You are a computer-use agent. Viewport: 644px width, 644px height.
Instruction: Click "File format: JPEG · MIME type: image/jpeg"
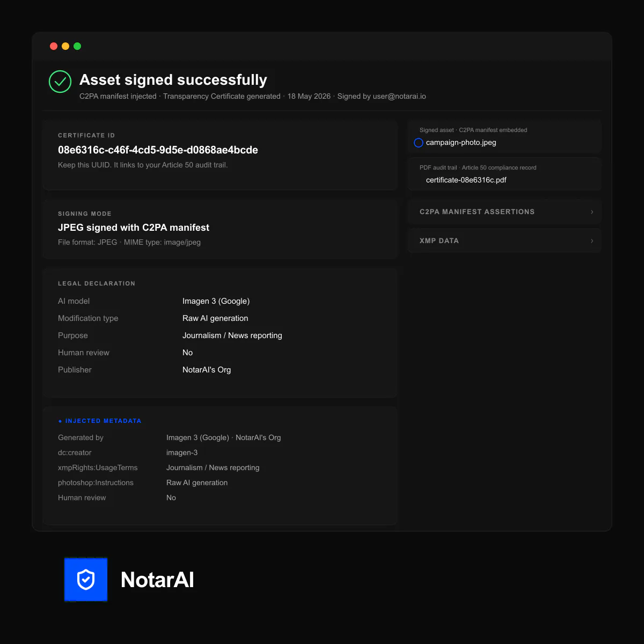pos(129,242)
